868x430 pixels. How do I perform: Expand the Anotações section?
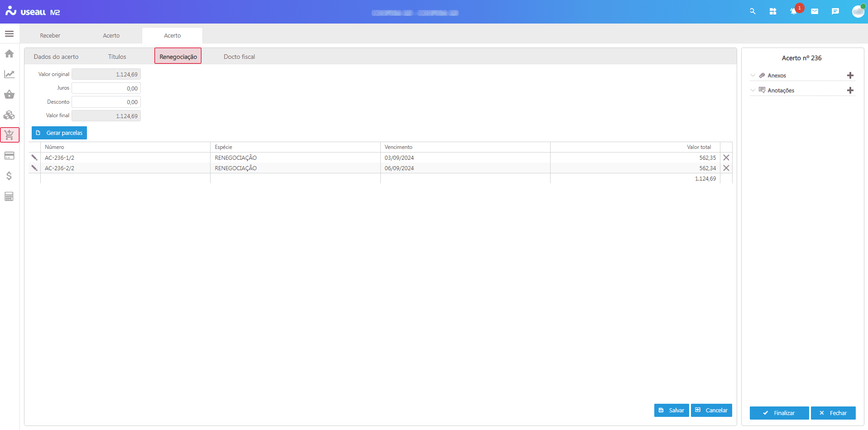click(753, 91)
